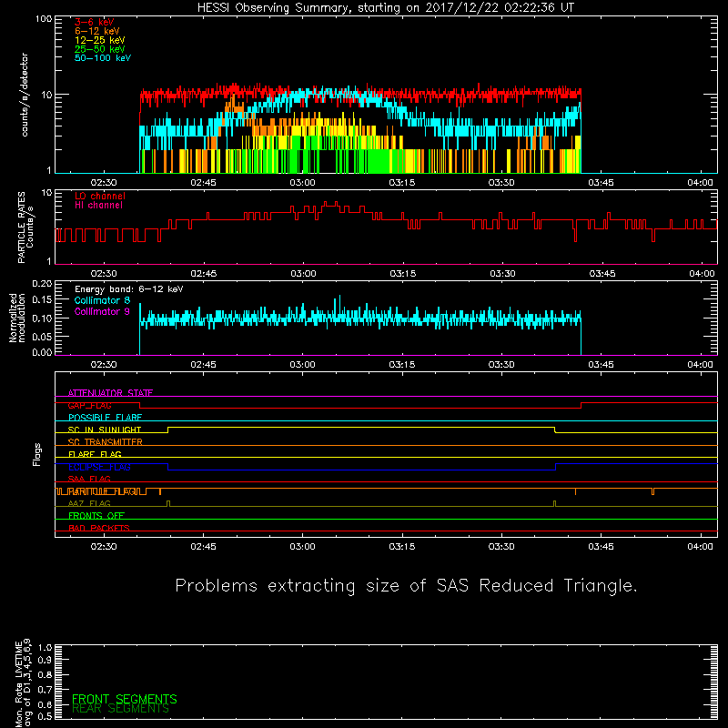Viewport: 728px width, 728px height.
Task: Click the HESSI Observing Summary title
Action: pos(386,8)
